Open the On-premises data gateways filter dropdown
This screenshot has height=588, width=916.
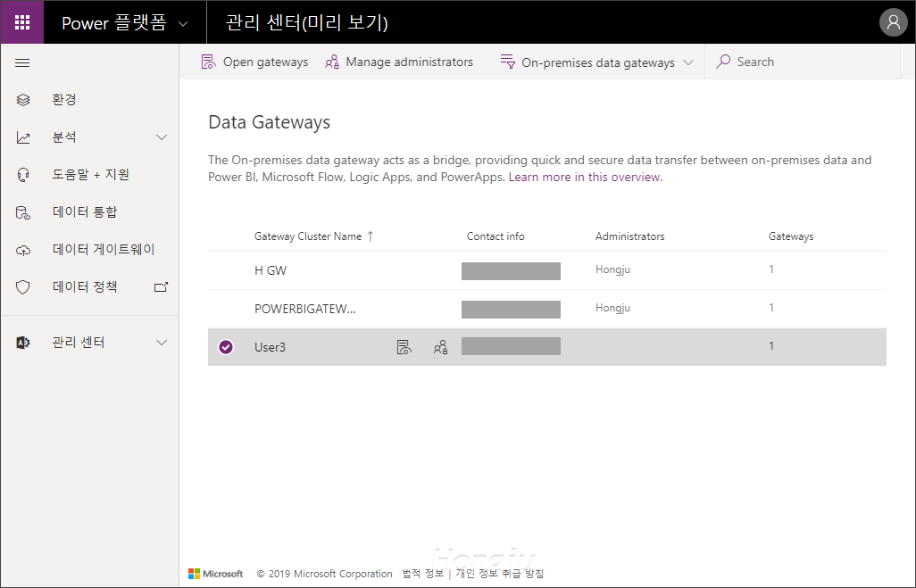596,62
